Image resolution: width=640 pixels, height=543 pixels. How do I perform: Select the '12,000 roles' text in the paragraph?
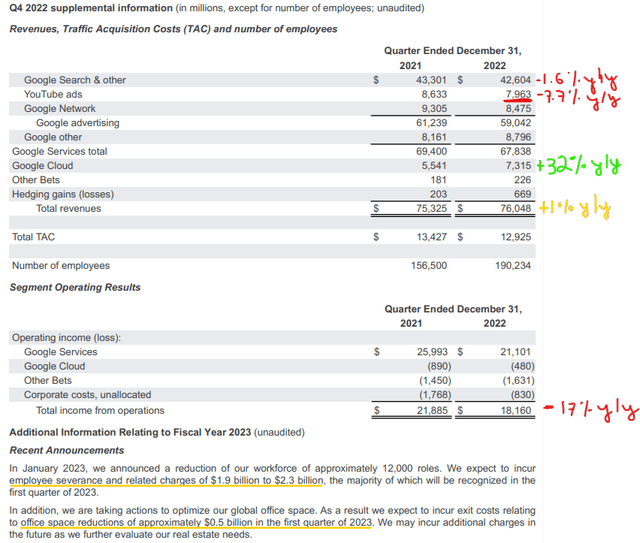coord(413,468)
